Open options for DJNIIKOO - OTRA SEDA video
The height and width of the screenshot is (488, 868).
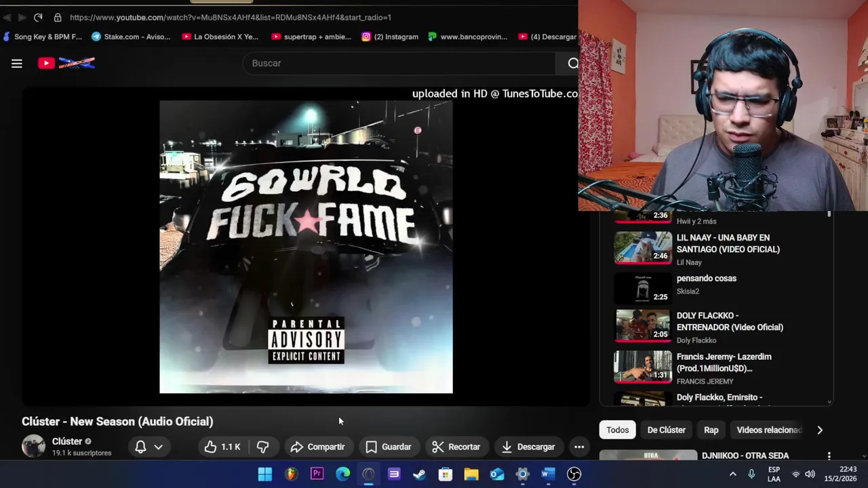point(829,456)
